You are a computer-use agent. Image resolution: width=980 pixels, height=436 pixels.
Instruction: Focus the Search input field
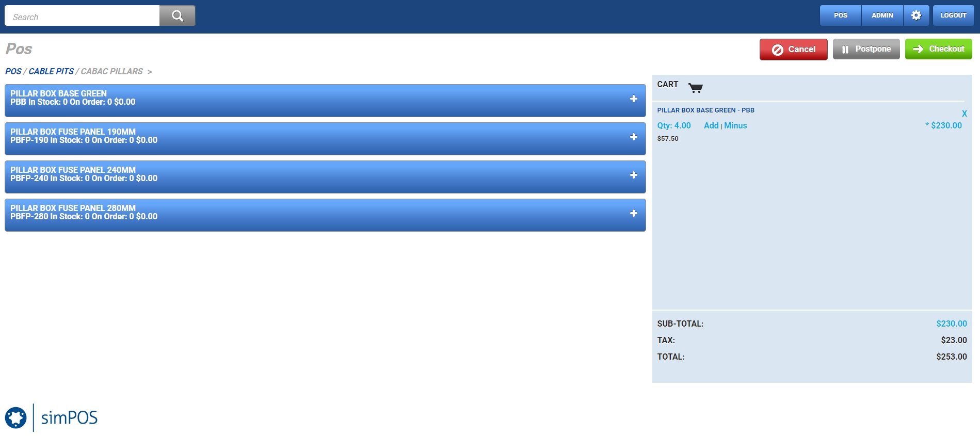coord(82,16)
